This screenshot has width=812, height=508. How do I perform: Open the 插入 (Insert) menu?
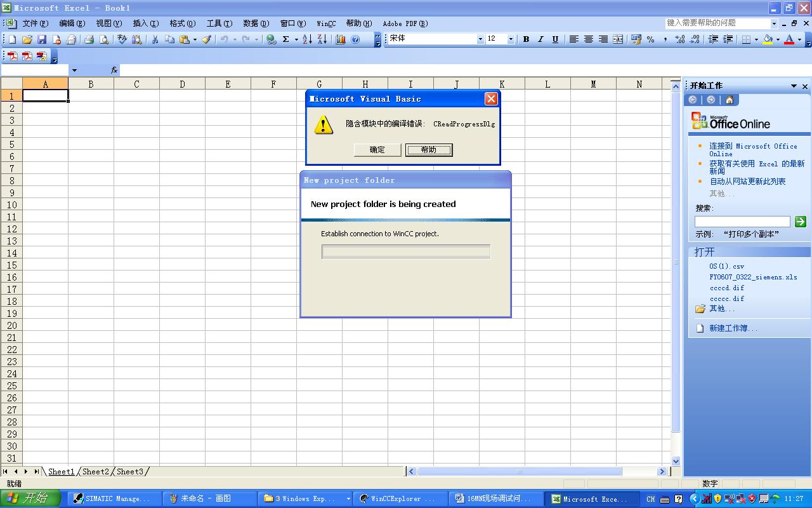[x=145, y=23]
